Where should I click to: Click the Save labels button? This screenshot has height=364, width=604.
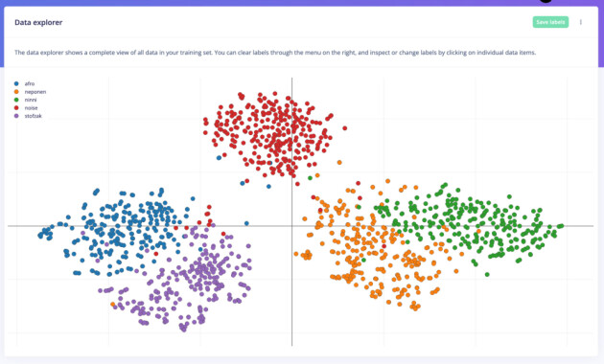[550, 22]
